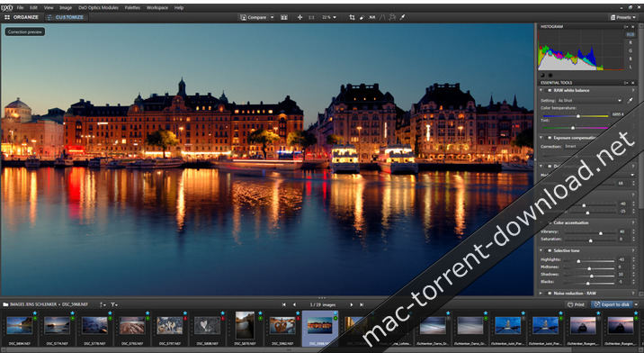Open the File menu
The width and height of the screenshot is (644, 353).
(x=20, y=7)
